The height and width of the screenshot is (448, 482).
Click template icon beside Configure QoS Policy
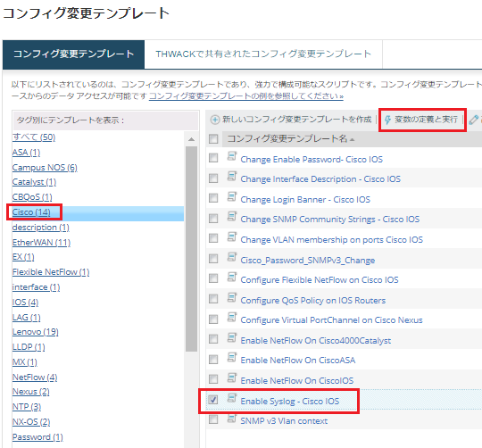(x=232, y=297)
